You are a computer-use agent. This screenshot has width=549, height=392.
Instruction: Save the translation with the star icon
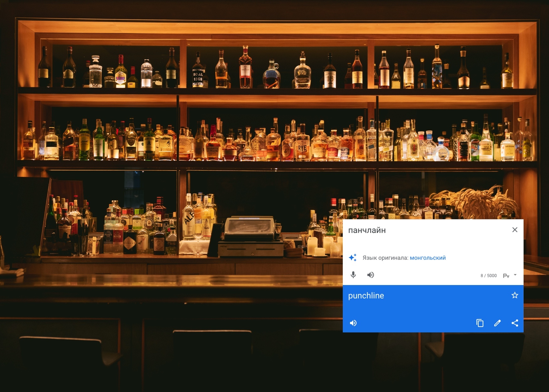click(515, 295)
